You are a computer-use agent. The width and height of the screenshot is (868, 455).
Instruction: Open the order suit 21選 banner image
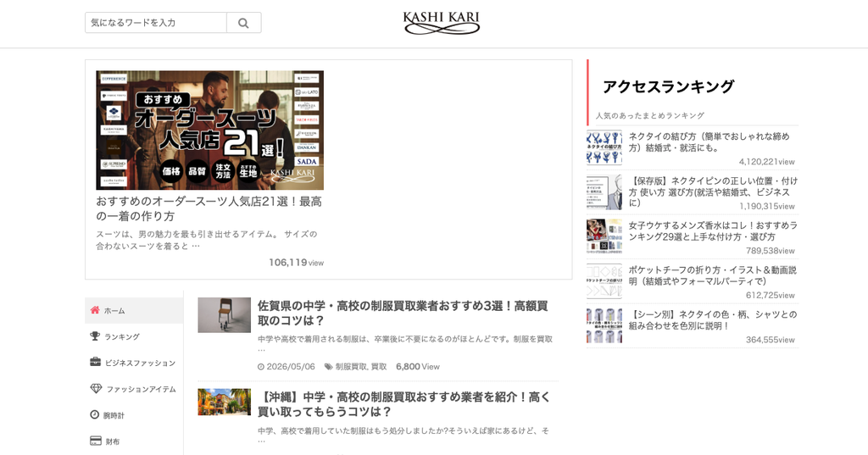(x=210, y=130)
